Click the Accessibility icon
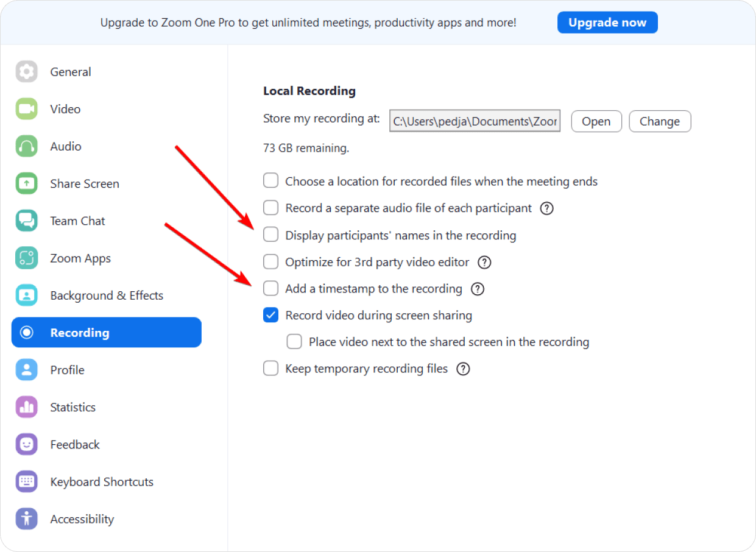Viewport: 756px width, 552px height. coord(27,519)
